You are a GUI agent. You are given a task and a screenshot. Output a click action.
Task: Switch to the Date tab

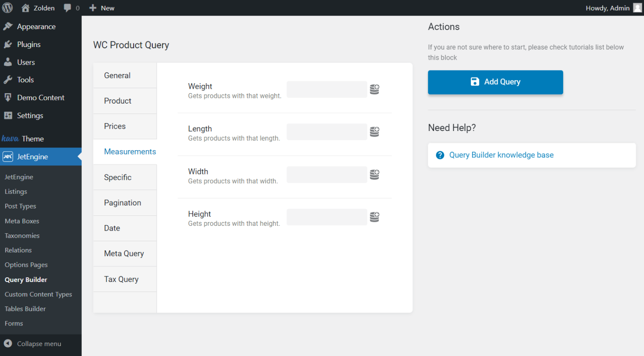point(125,228)
